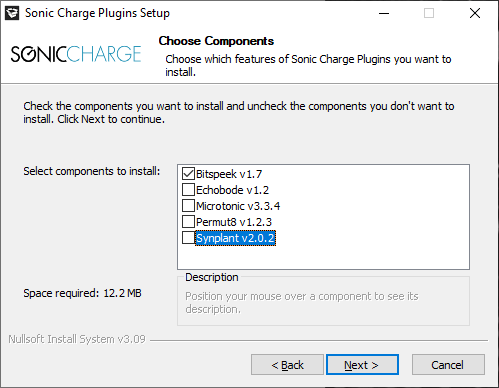
Task: Enable the Echobode v1.2 checkbox
Action: pyautogui.click(x=188, y=190)
